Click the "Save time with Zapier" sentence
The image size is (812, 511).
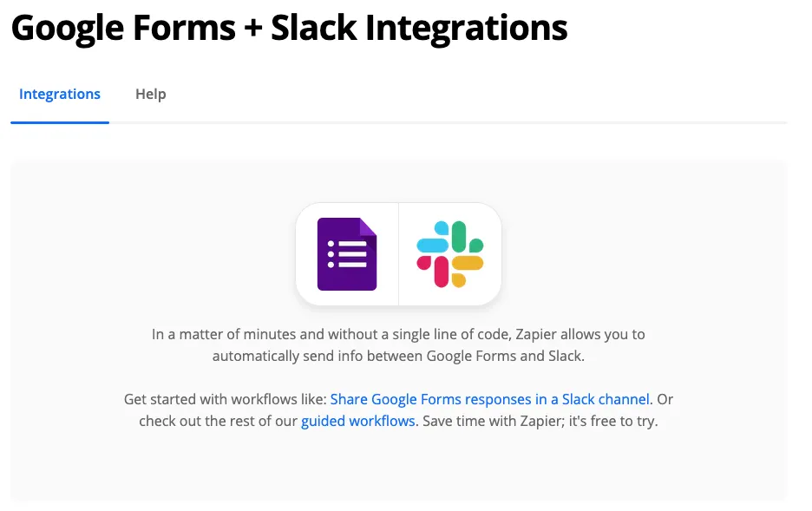coord(540,421)
